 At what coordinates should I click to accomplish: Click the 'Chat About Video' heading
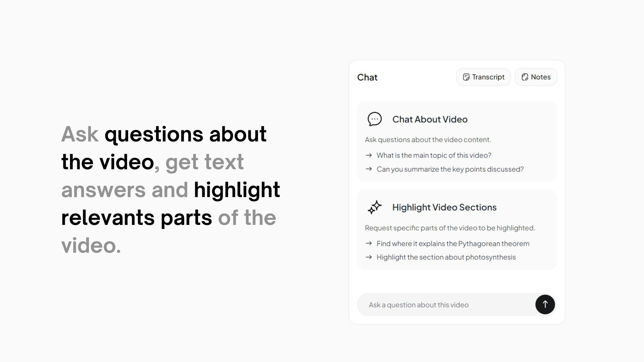430,119
